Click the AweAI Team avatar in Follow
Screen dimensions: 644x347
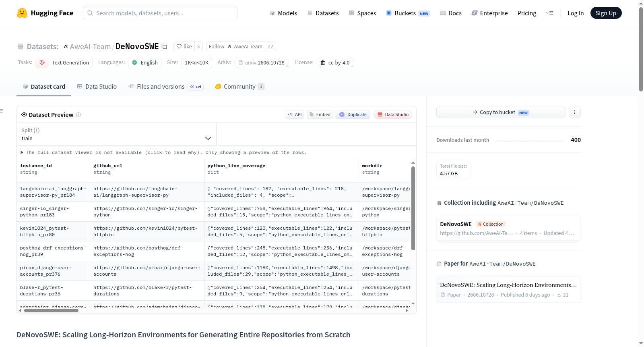(229, 46)
